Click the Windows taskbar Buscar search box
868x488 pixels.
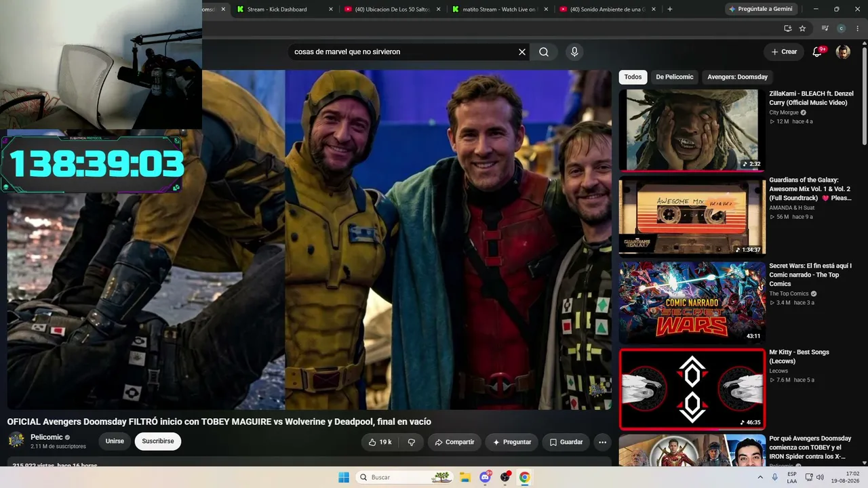tap(404, 477)
